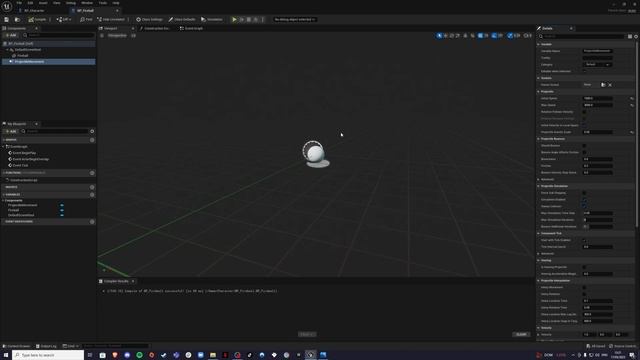Click the Unreal Engine logo icon
This screenshot has height=360, width=640.
7,7
